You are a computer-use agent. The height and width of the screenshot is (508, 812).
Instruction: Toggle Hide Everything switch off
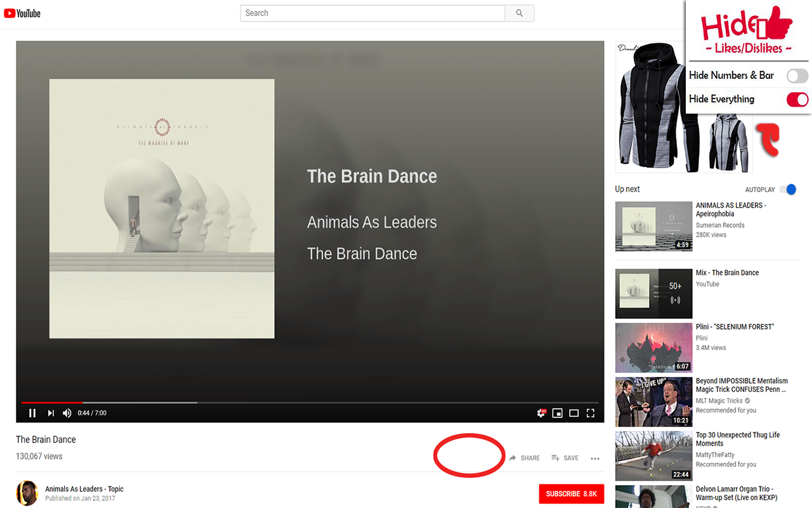(x=797, y=100)
